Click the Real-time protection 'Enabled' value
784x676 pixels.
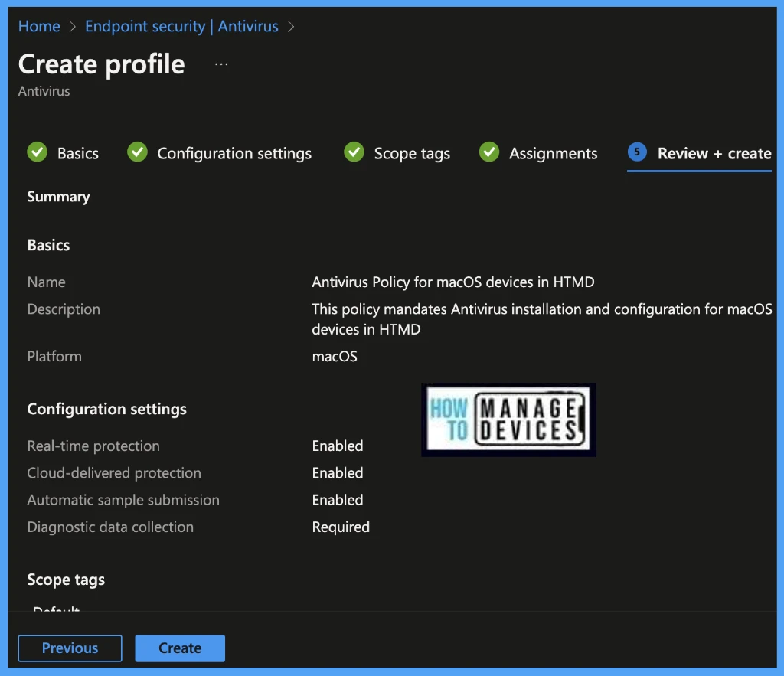[x=338, y=446]
